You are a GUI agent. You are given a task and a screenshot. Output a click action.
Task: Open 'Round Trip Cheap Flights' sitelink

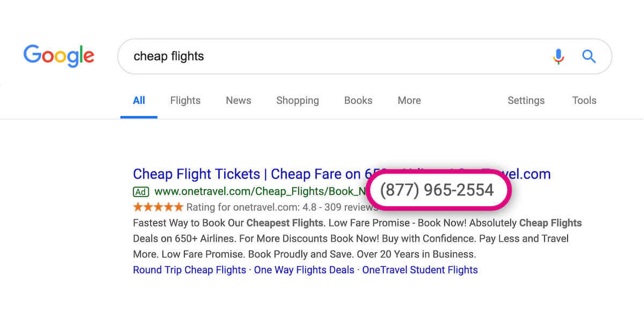(x=189, y=270)
